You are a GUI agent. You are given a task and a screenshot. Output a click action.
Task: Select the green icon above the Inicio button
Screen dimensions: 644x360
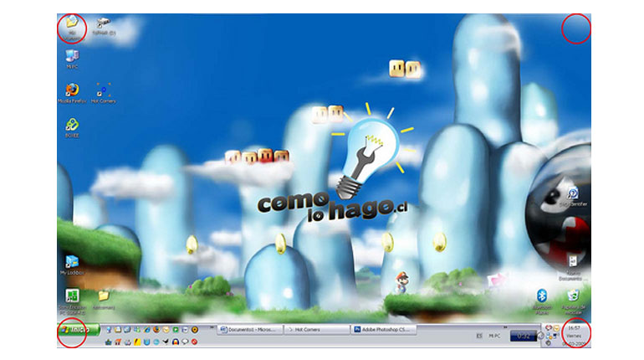click(72, 296)
